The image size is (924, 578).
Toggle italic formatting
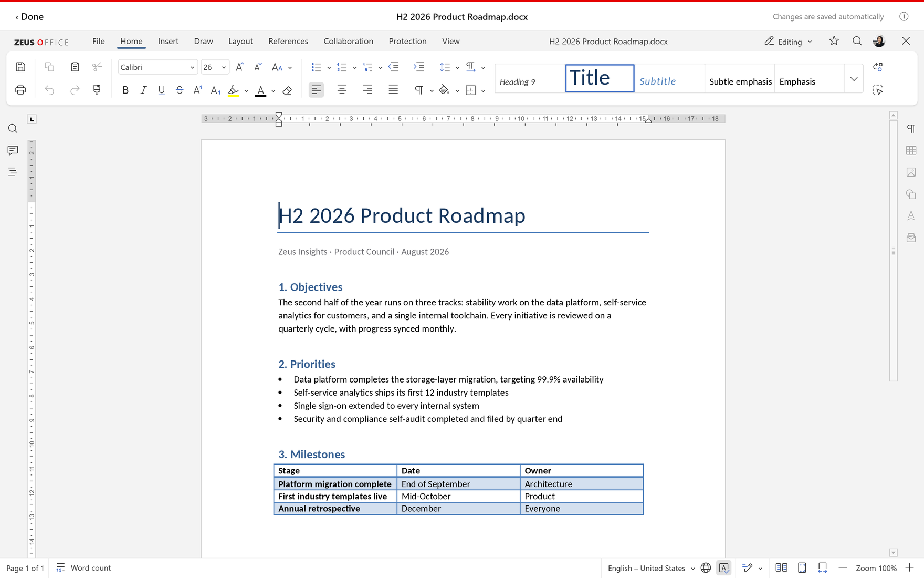pyautogui.click(x=143, y=90)
